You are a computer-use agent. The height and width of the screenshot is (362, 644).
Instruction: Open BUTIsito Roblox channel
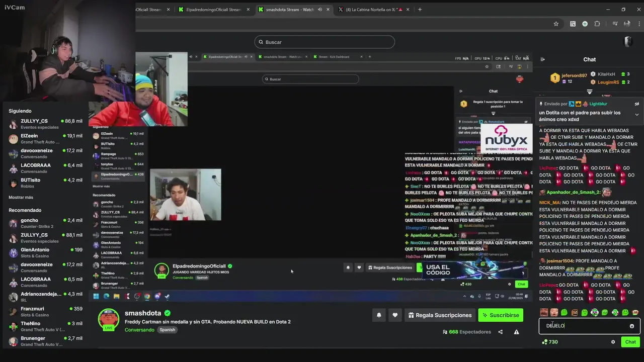(45, 183)
